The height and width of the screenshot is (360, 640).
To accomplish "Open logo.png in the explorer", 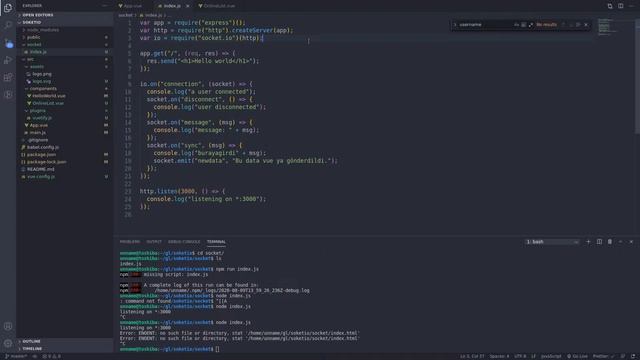I will pyautogui.click(x=64, y=74).
